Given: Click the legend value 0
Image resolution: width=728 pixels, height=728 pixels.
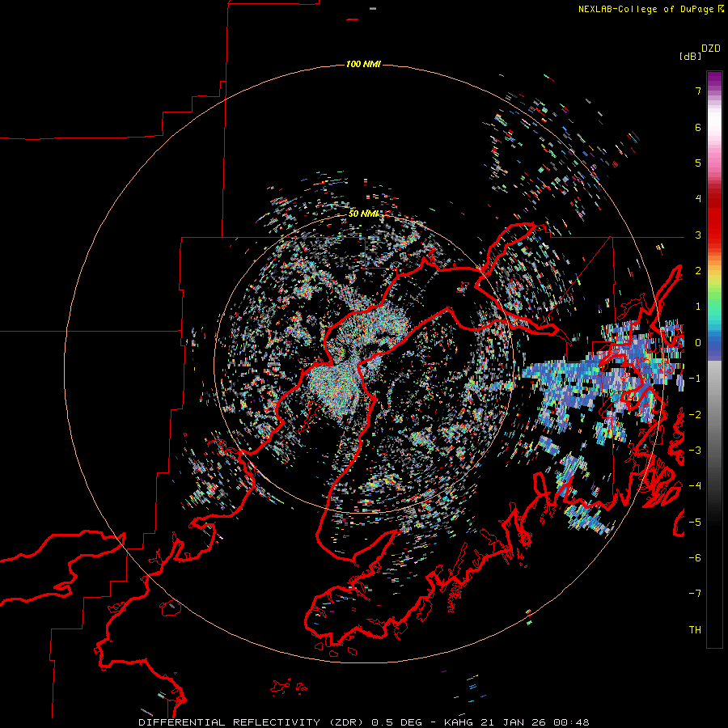Looking at the screenshot, I should (698, 343).
